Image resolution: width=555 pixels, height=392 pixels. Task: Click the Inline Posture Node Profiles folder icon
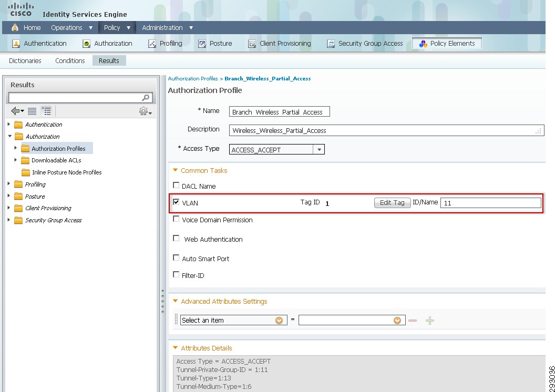click(25, 172)
